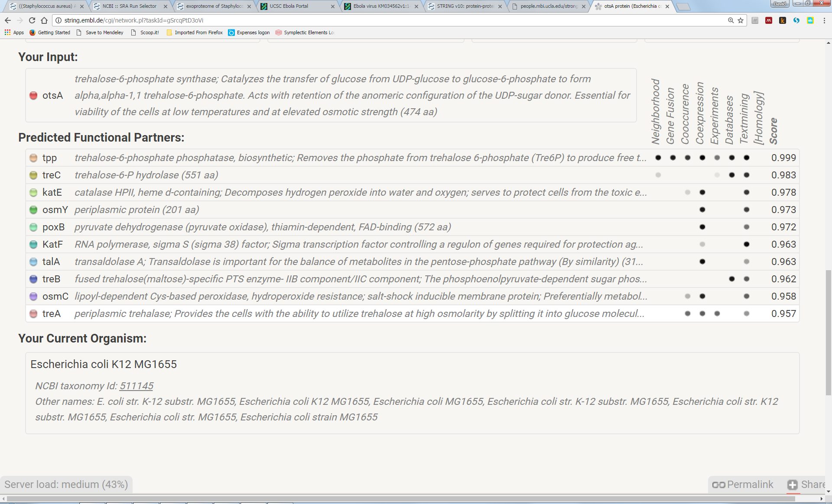Open the NCBI taxonomy 511145 link
The width and height of the screenshot is (832, 504).
point(136,386)
